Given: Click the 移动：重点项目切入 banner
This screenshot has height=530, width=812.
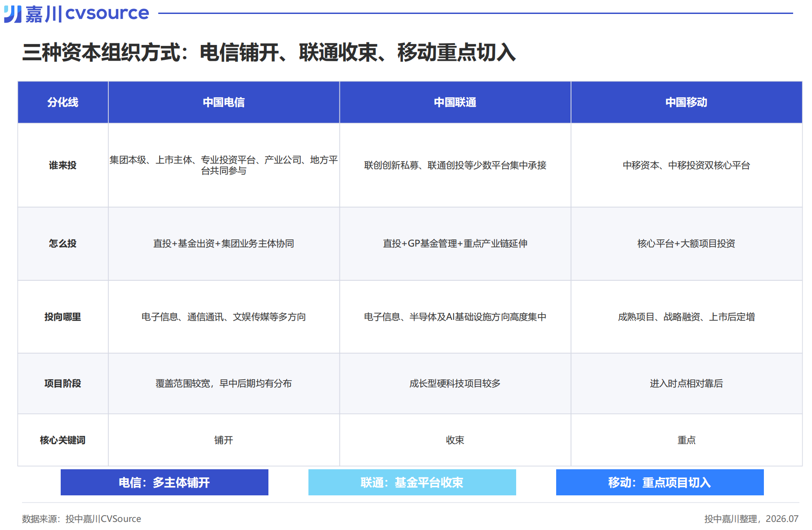Looking at the screenshot, I should pyautogui.click(x=660, y=482).
